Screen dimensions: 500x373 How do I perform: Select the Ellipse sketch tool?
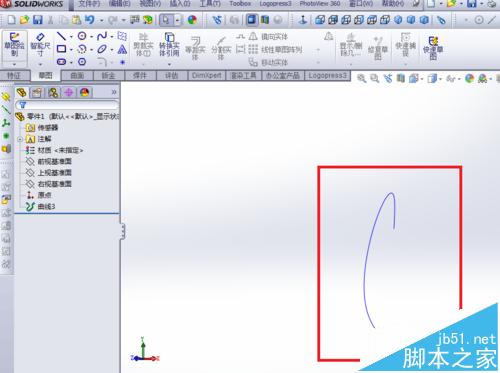[x=102, y=49]
